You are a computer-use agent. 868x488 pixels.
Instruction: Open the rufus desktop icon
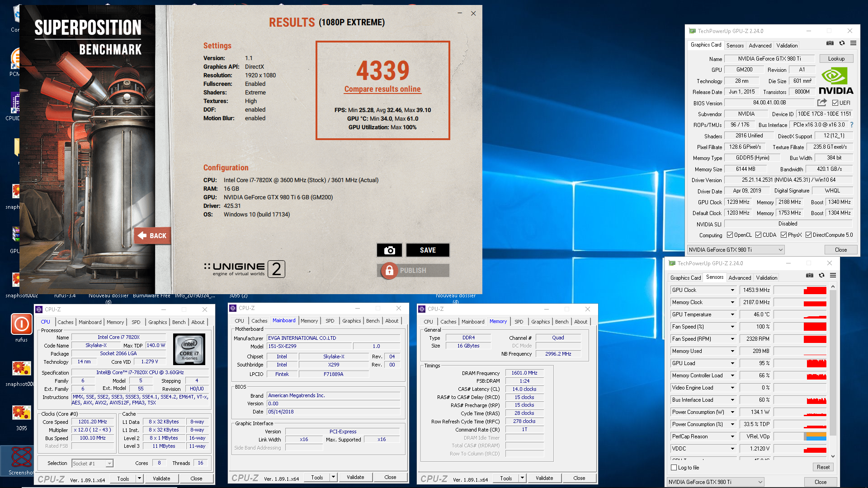coord(21,328)
